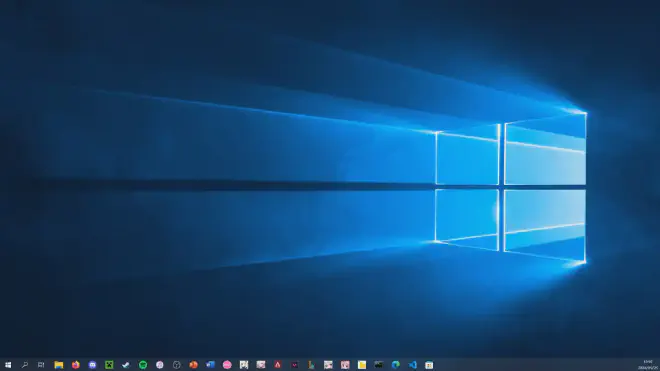Open the Windows Start menu
660x371 pixels.
(x=8, y=365)
